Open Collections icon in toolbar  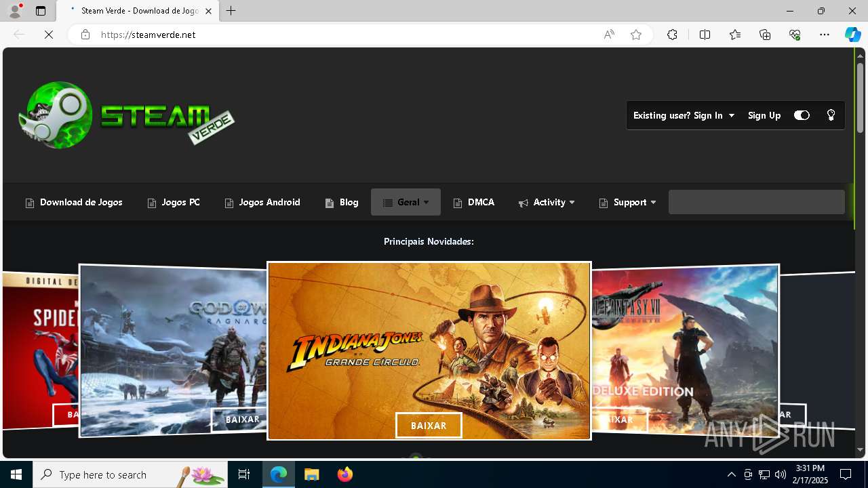(765, 35)
